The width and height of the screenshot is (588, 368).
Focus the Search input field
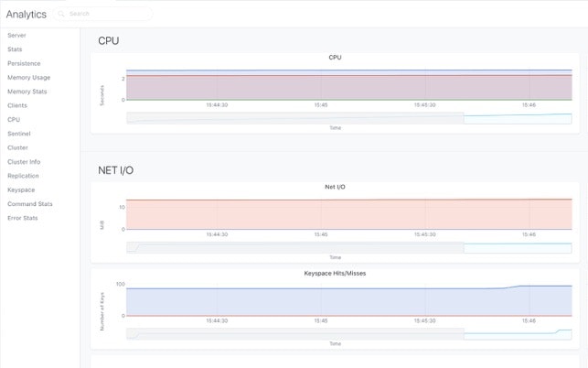point(103,14)
